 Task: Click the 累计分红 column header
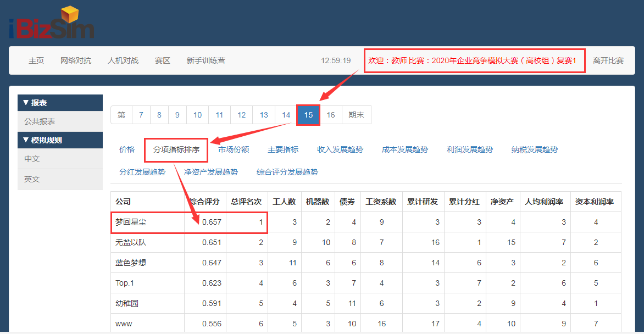(464, 202)
